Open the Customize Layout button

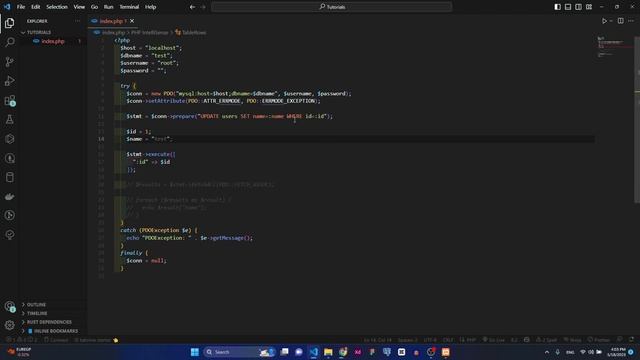(x=589, y=7)
